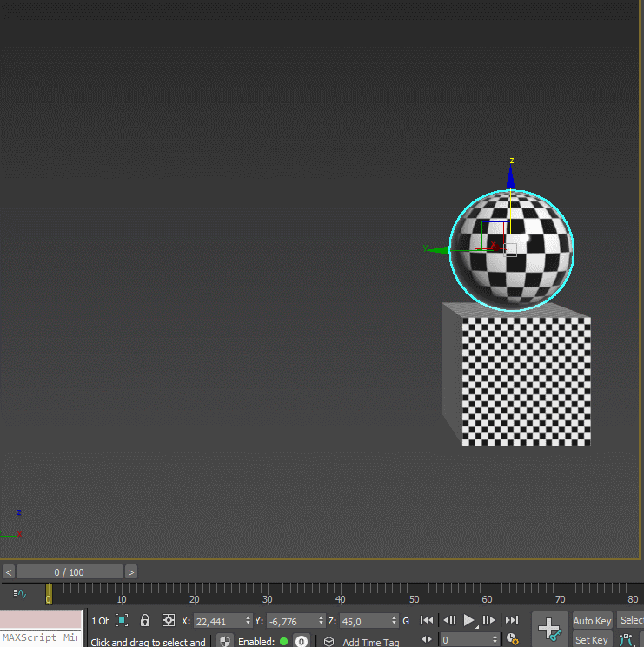Click the Go to Start playback button

[x=427, y=620]
